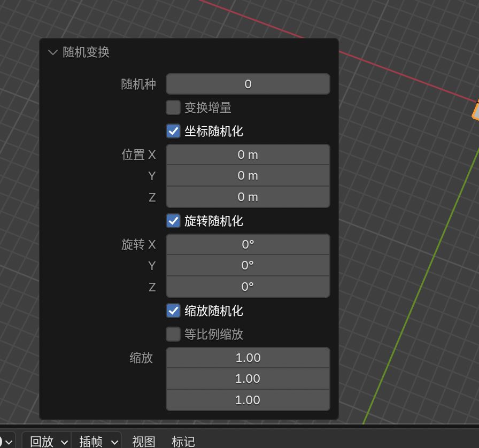Click the 随机种 seed value field
Viewport: 479px width, 448px height.
pyautogui.click(x=248, y=84)
